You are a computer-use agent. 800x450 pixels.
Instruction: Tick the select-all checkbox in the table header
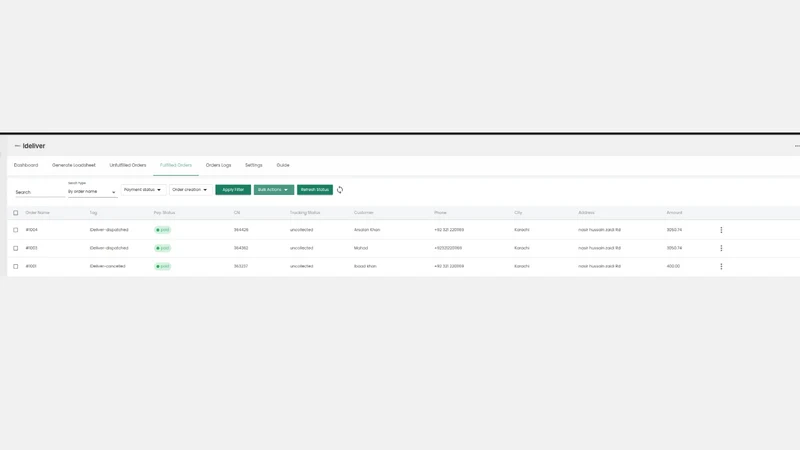(x=16, y=213)
